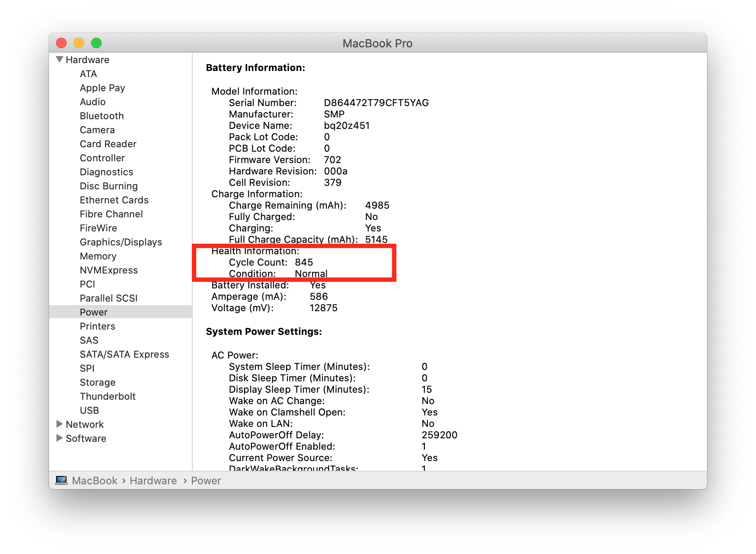This screenshot has height=554, width=756.
Task: Select the highlighted Power item
Action: [120, 312]
